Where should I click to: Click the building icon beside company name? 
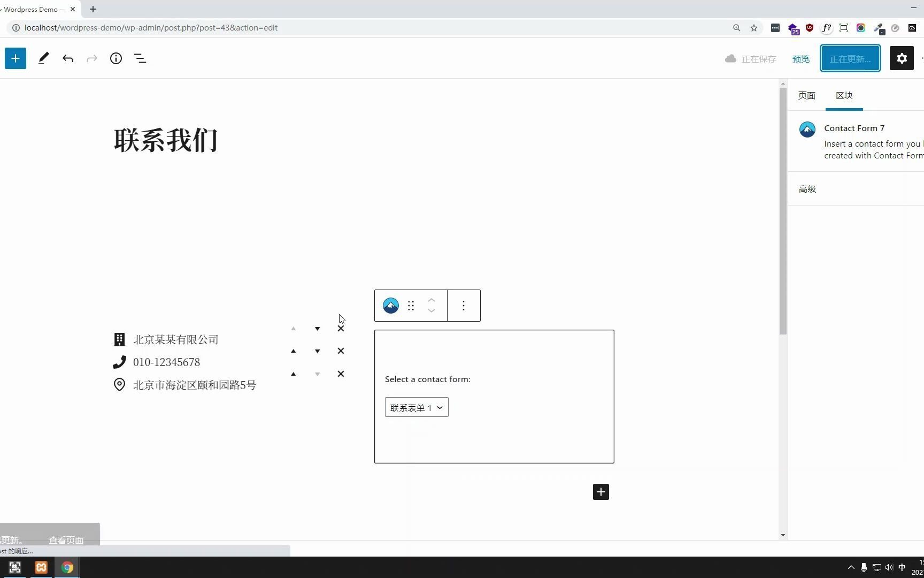tap(119, 339)
